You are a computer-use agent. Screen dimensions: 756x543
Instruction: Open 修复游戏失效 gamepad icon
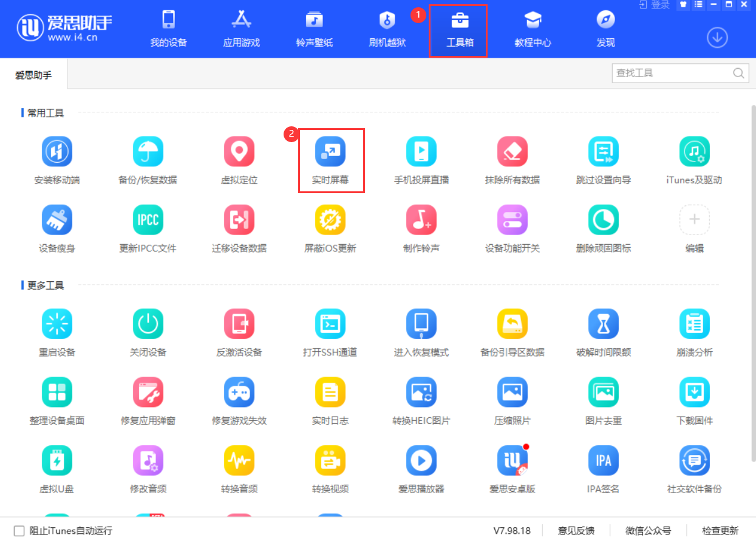[x=239, y=392]
